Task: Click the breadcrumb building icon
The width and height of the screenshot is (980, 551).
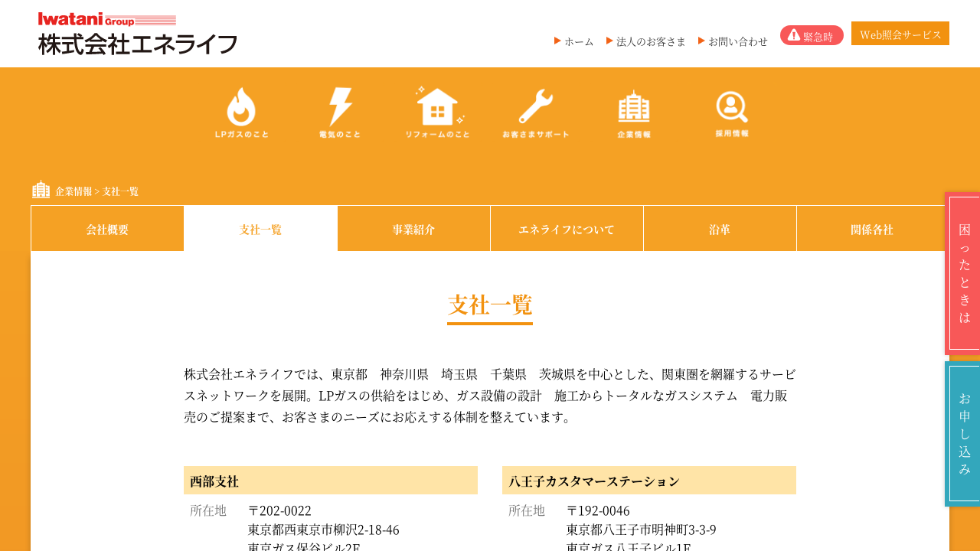Action: (x=41, y=190)
